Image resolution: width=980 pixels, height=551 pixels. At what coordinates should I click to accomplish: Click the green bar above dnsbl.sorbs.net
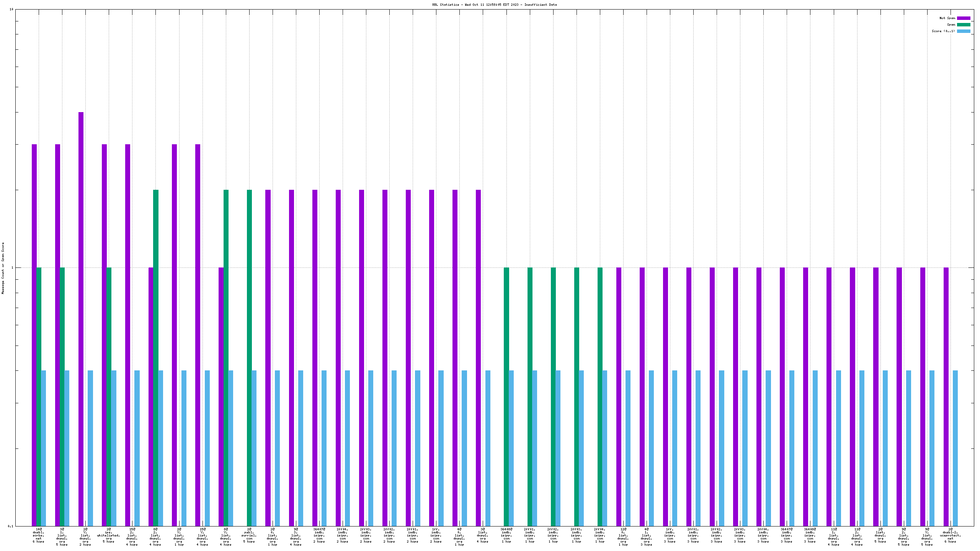[x=39, y=396]
